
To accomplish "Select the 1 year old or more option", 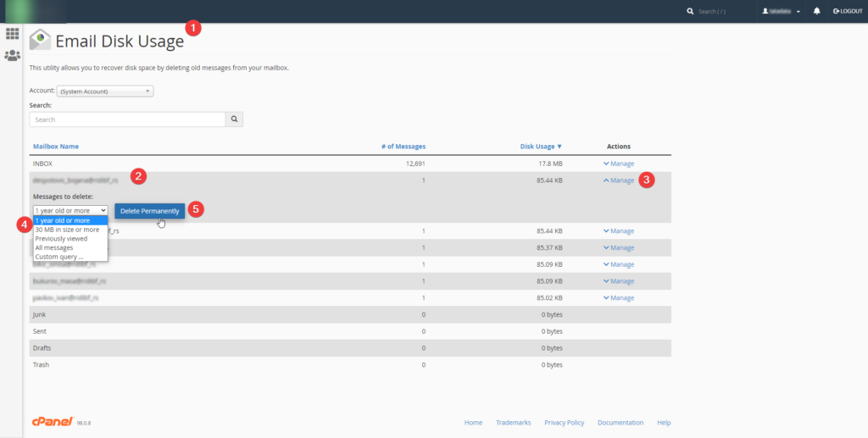I will (70, 220).
